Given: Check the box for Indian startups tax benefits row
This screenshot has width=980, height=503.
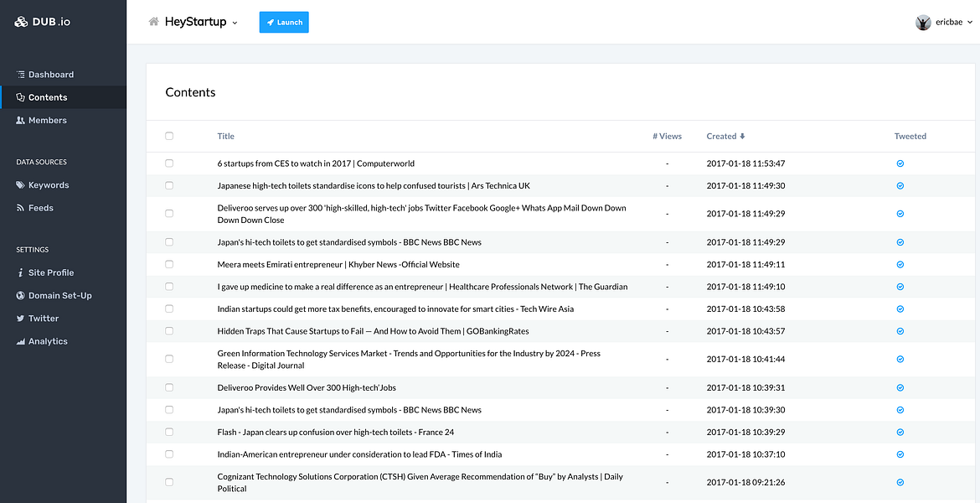Looking at the screenshot, I should (x=169, y=309).
